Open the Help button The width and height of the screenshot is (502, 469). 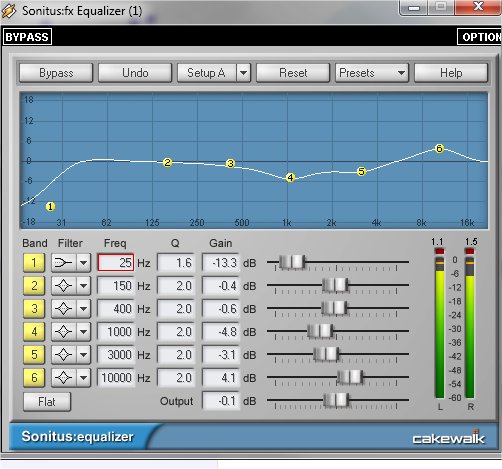pyautogui.click(x=451, y=73)
